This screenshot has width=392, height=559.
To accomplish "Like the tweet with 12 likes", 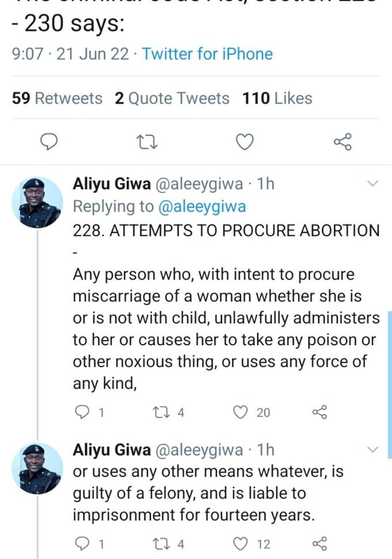I will pyautogui.click(x=243, y=543).
